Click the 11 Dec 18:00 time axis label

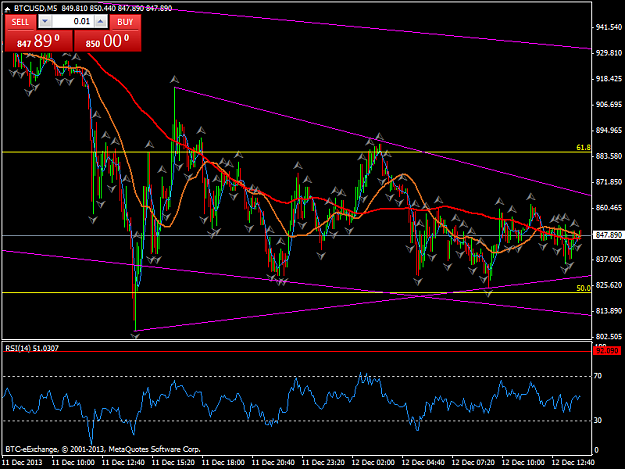point(223,462)
